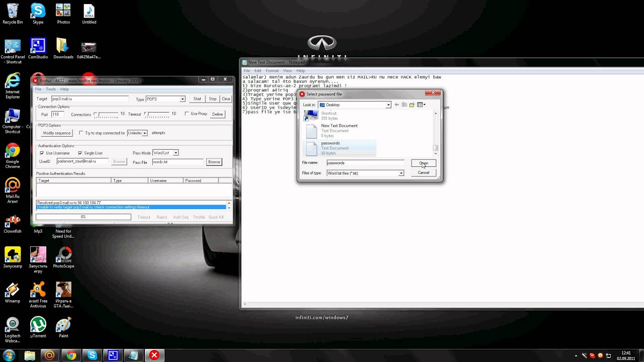Open the Unlimited attempts dropdown

click(x=144, y=133)
